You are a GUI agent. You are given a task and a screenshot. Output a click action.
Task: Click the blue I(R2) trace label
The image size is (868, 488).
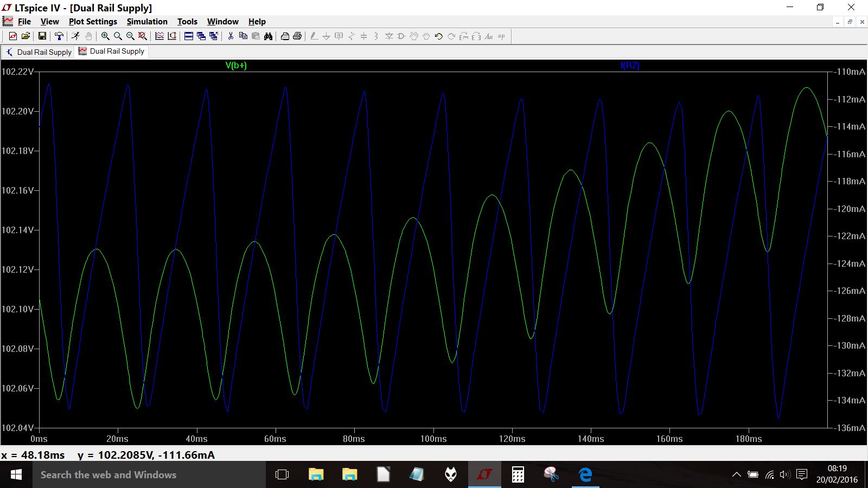coord(630,66)
